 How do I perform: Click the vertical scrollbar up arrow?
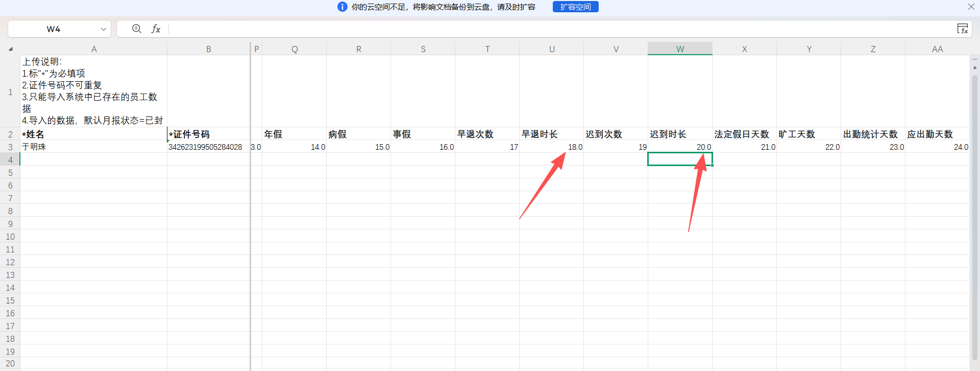coord(974,67)
